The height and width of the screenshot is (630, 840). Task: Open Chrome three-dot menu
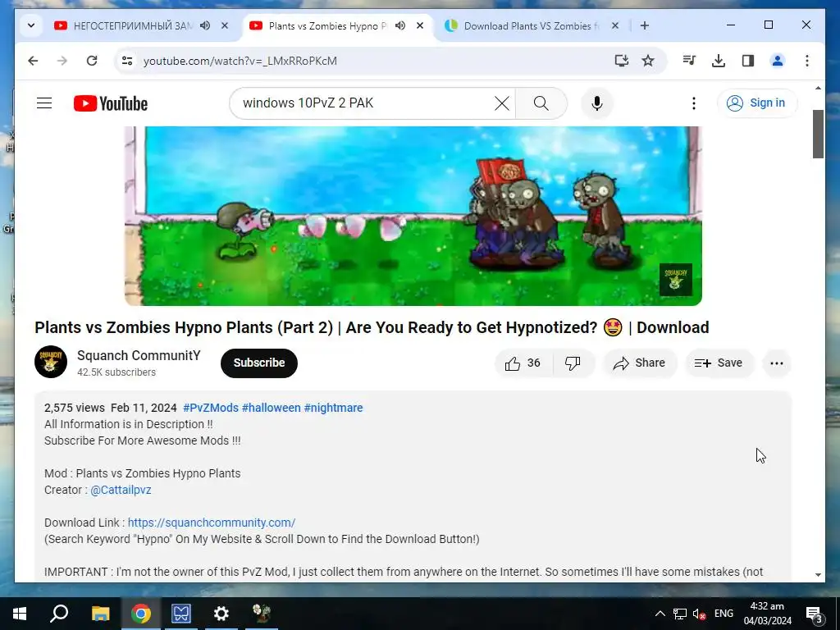807,61
